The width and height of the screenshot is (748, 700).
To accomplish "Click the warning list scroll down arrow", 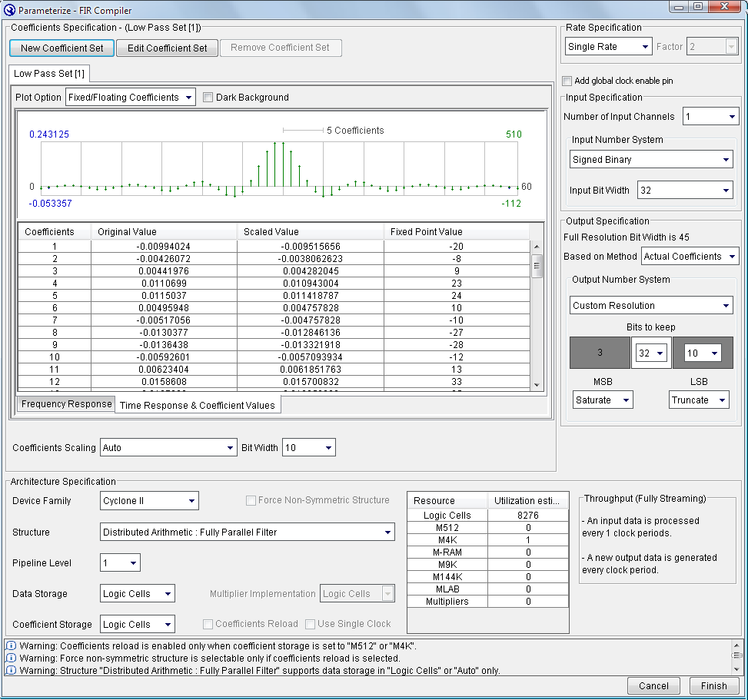I will click(x=736, y=669).
